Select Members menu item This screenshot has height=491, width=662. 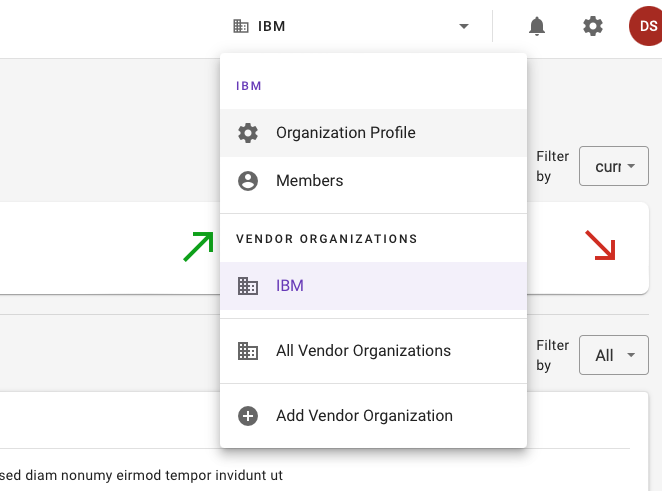(x=373, y=181)
